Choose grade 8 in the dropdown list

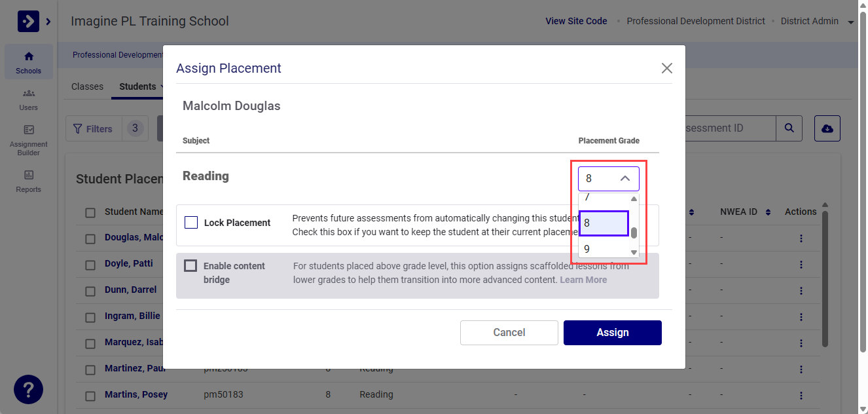tap(604, 223)
